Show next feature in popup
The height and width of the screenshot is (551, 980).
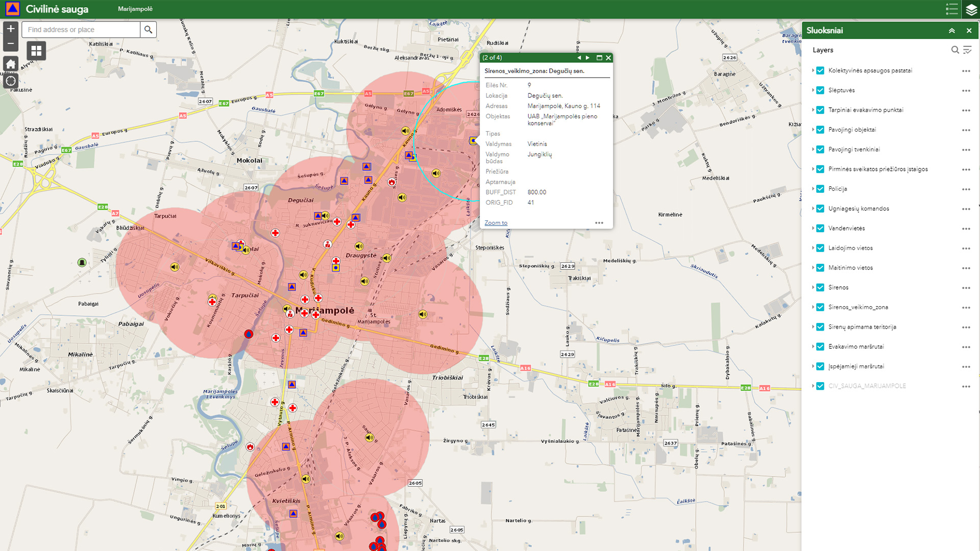click(587, 58)
